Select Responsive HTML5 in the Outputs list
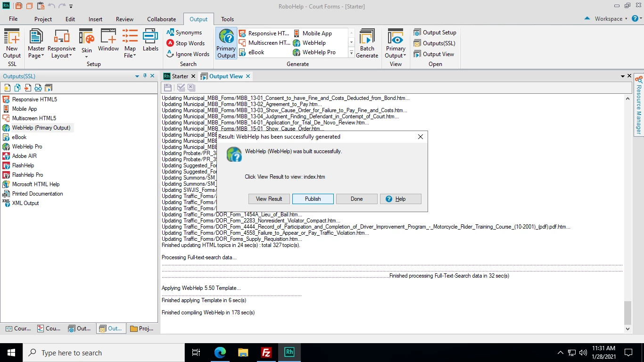644x362 pixels. pos(30,99)
